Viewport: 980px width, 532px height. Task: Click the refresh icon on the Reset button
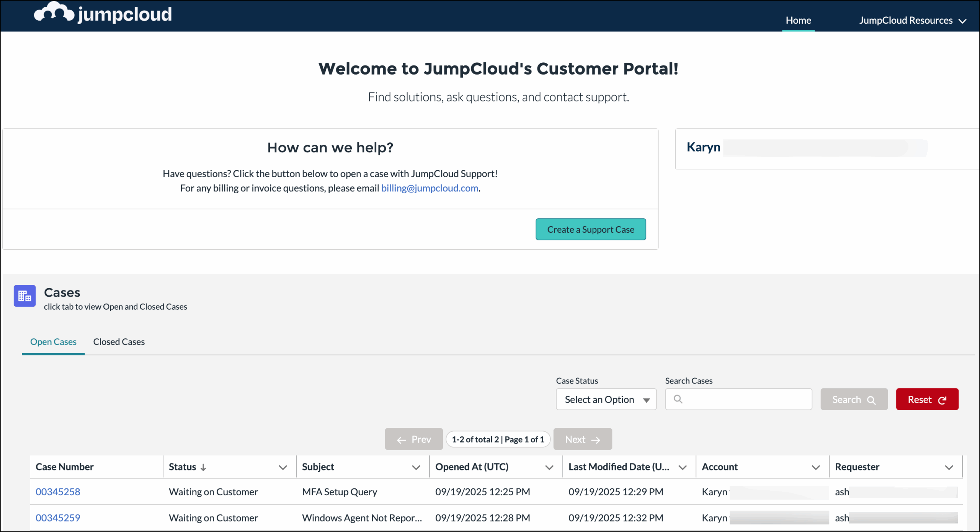tap(942, 399)
